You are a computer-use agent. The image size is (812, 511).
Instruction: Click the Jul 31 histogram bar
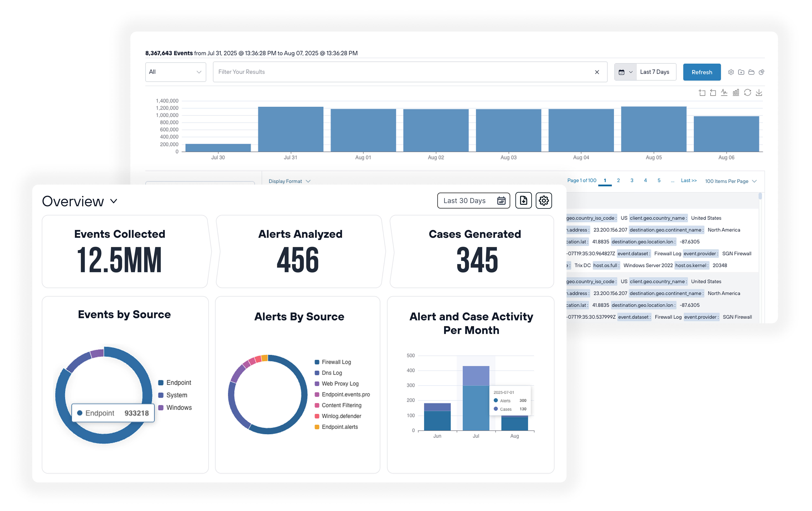click(291, 129)
